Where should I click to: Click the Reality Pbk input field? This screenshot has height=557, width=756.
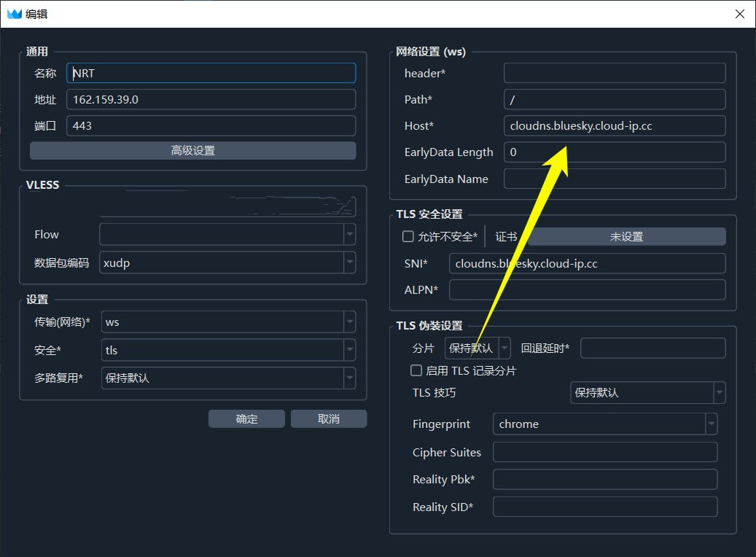(x=605, y=480)
